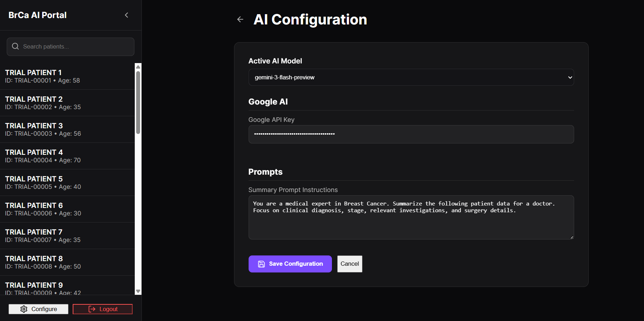
Task: Click the gear icon on Configure
Action: pyautogui.click(x=24, y=309)
